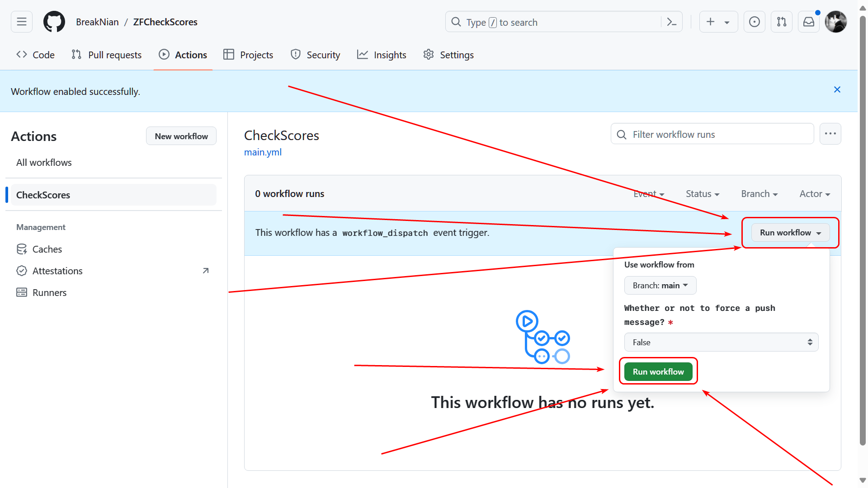868x488 pixels.
Task: Open the main.yml file link
Action: click(x=263, y=152)
